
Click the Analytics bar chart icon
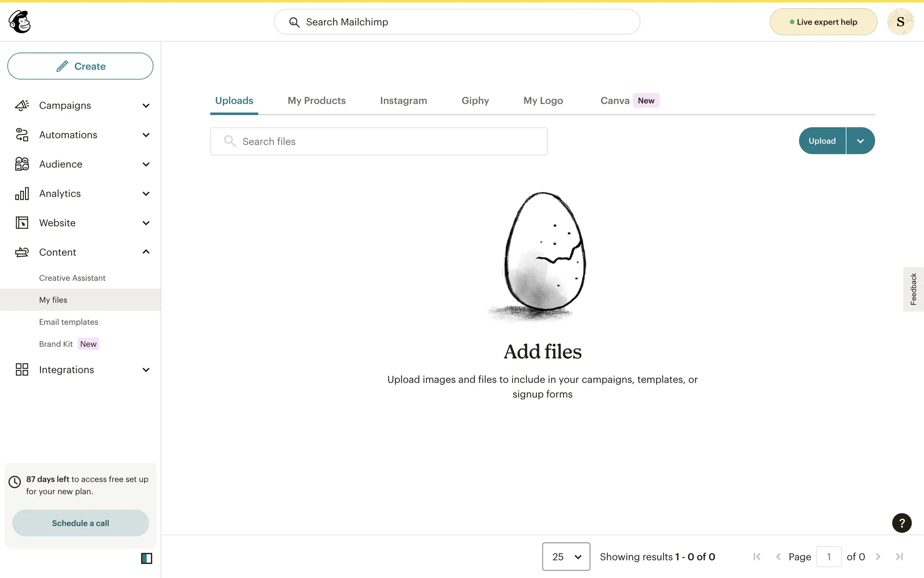[22, 194]
